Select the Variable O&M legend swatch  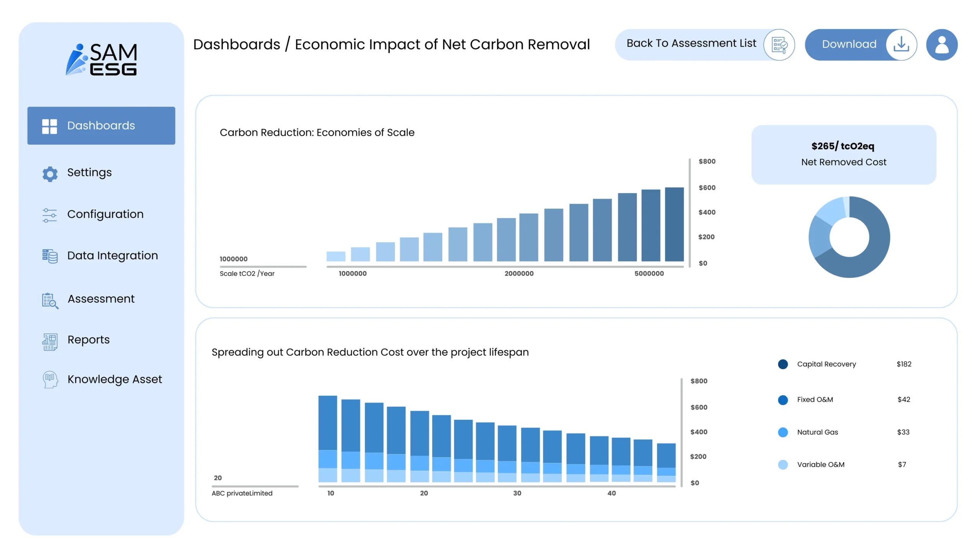point(783,465)
